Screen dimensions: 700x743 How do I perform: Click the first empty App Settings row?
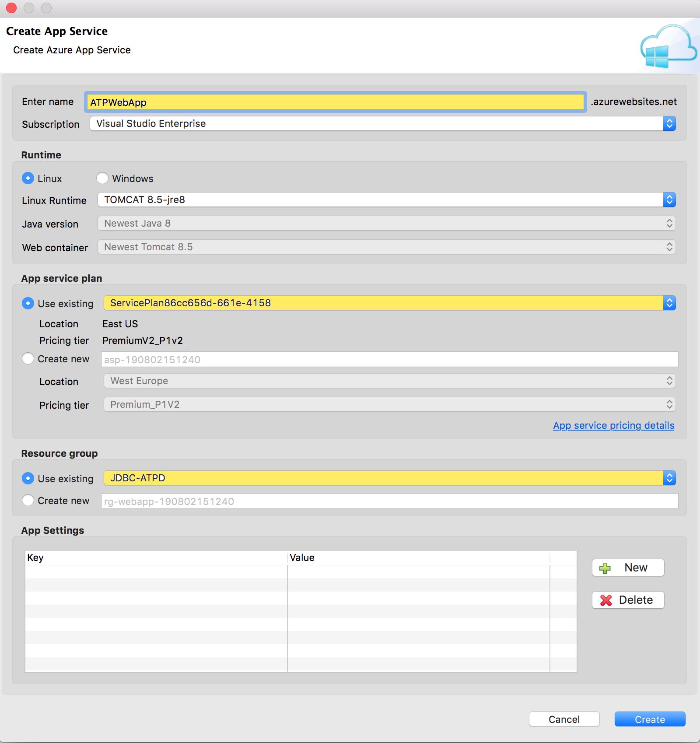tap(301, 572)
